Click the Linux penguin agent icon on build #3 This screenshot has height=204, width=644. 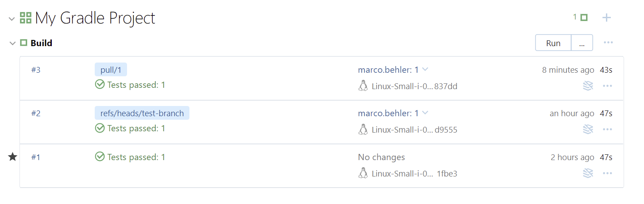click(x=363, y=86)
